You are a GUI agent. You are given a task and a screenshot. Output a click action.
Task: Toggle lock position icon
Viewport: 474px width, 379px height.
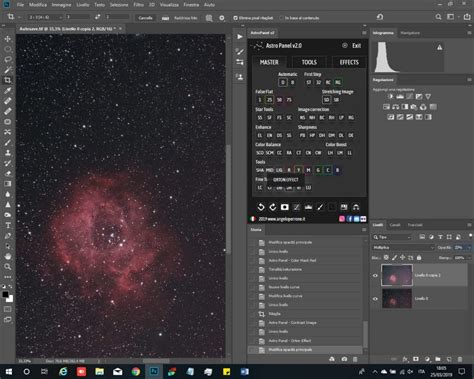pyautogui.click(x=403, y=258)
